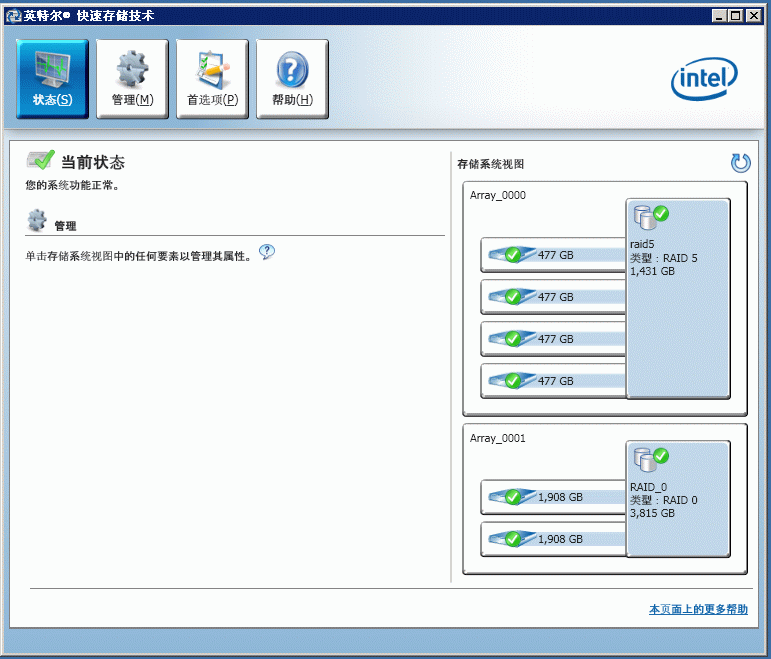Image resolution: width=771 pixels, height=659 pixels.
Task: Click the Array_0000 label
Action: coord(498,195)
